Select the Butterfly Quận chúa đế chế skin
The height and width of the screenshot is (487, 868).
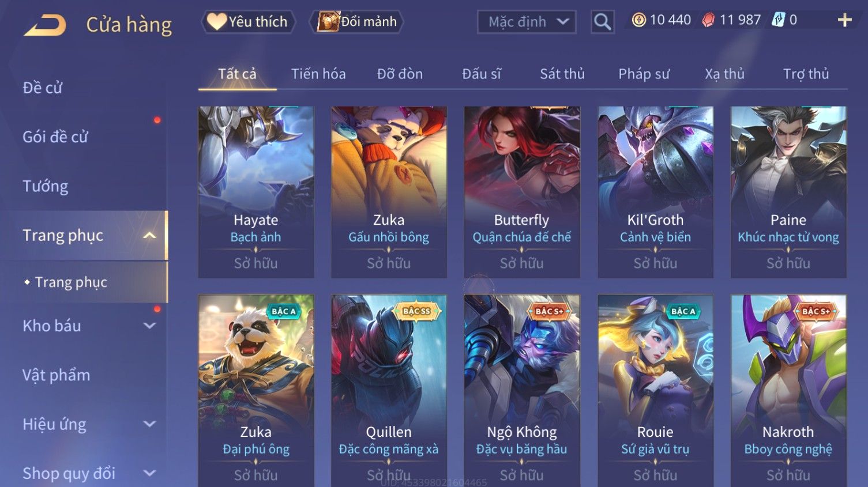pyautogui.click(x=522, y=192)
